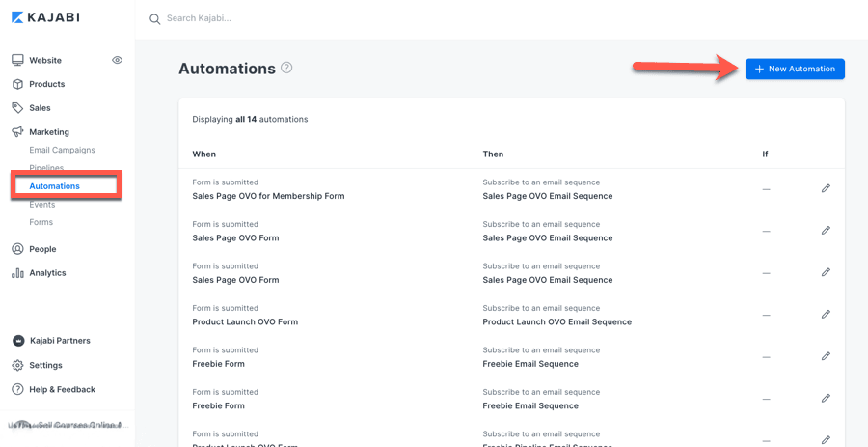The image size is (868, 447).
Task: Open Settings gear icon
Action: click(17, 366)
